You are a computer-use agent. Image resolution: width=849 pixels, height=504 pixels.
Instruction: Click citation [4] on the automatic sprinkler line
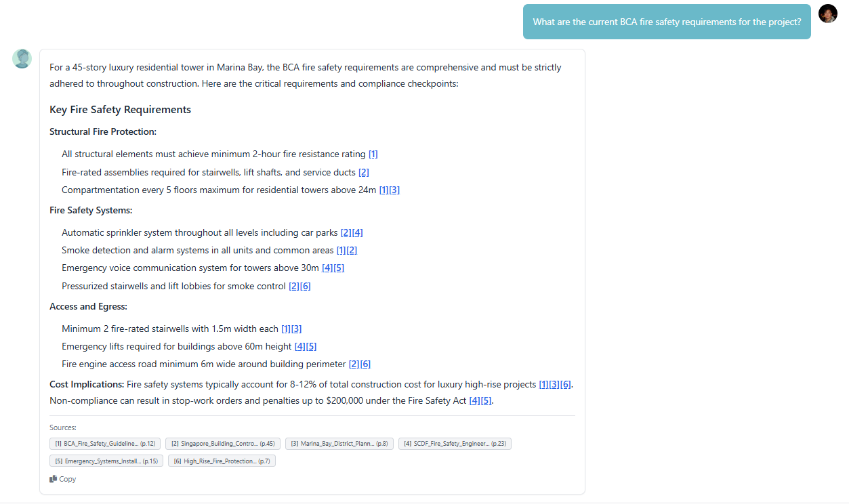coord(358,233)
